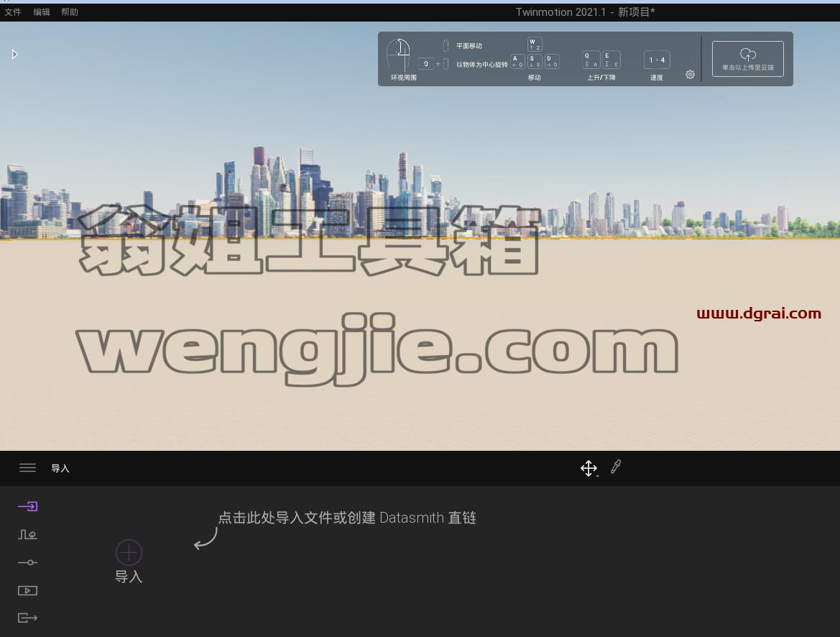Click the upload to cloud button
This screenshot has width=840, height=637.
748,59
